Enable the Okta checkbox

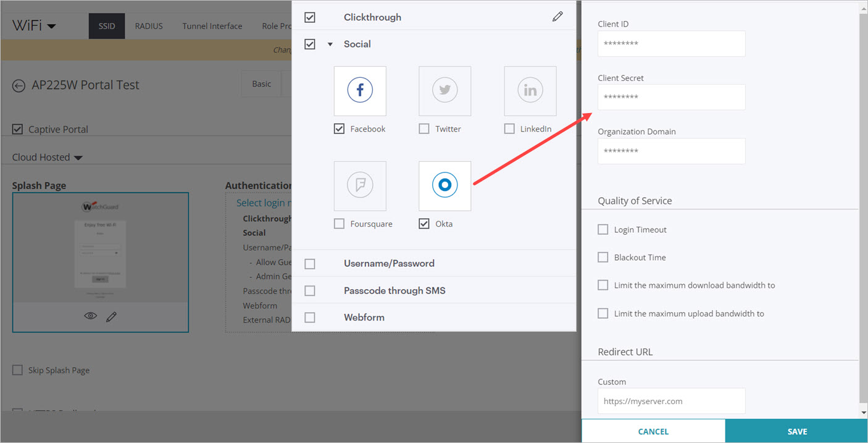(x=424, y=224)
